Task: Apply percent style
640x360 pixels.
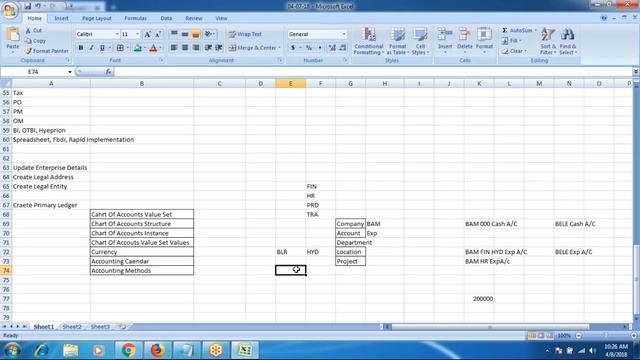Action: point(309,48)
